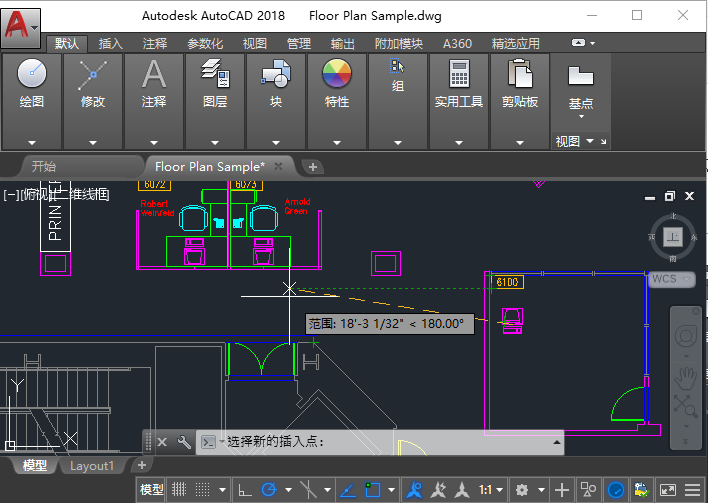This screenshot has width=708, height=503.
Task: Switch to the 管理 ribbon tab
Action: pyautogui.click(x=299, y=44)
